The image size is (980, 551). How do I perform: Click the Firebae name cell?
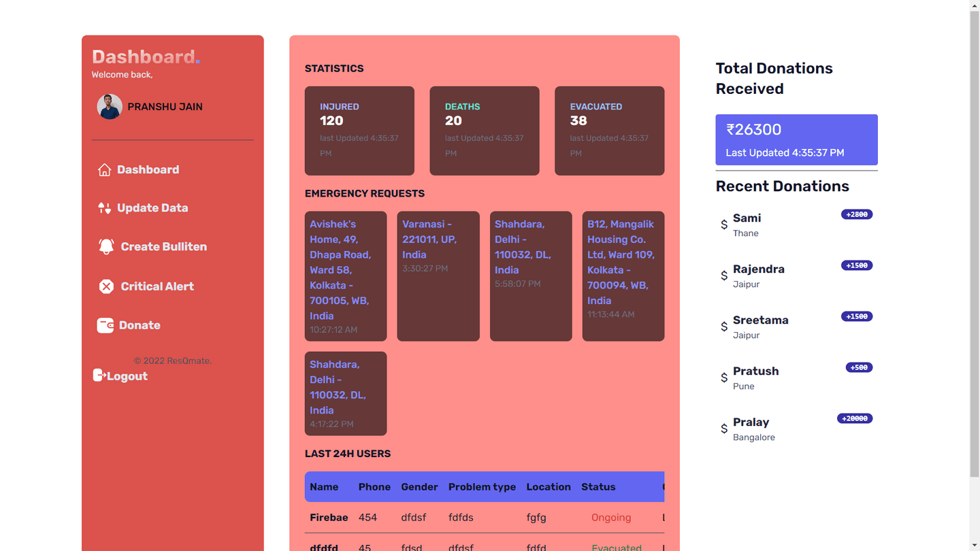[329, 518]
